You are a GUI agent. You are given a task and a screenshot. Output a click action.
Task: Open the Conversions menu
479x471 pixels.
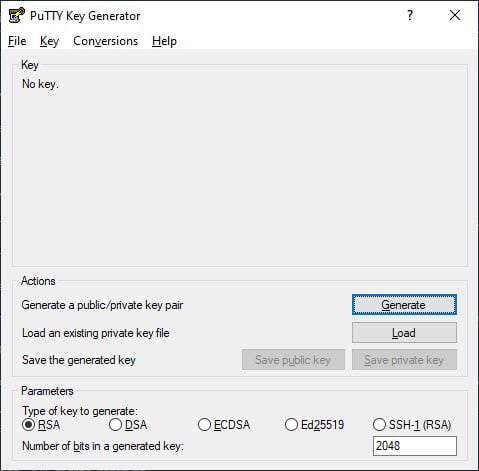pos(105,41)
